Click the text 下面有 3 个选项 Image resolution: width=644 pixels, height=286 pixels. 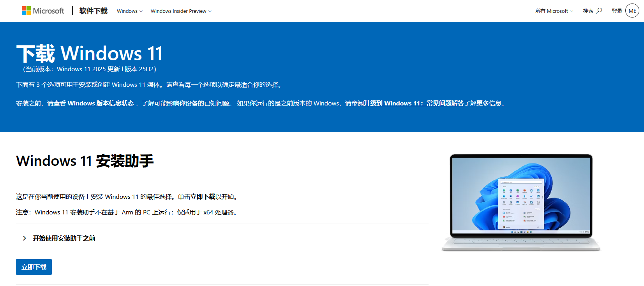tap(150, 84)
